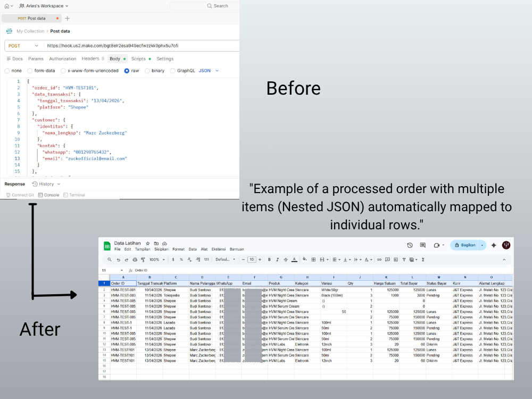The width and height of the screenshot is (532, 399).
Task: Click the create filter funnel icon
Action: (x=404, y=260)
